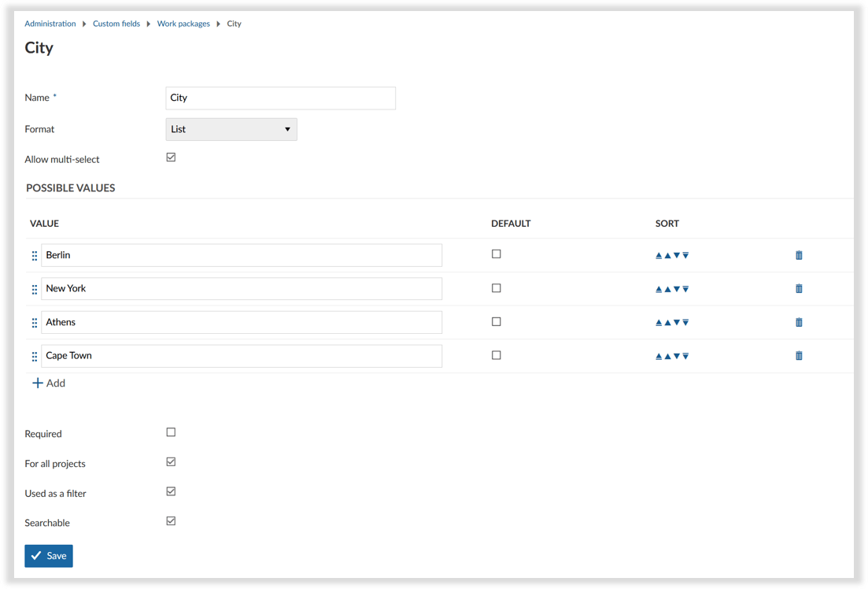Click the trash icon in the Cape Town row
This screenshot has height=589, width=868.
click(799, 356)
